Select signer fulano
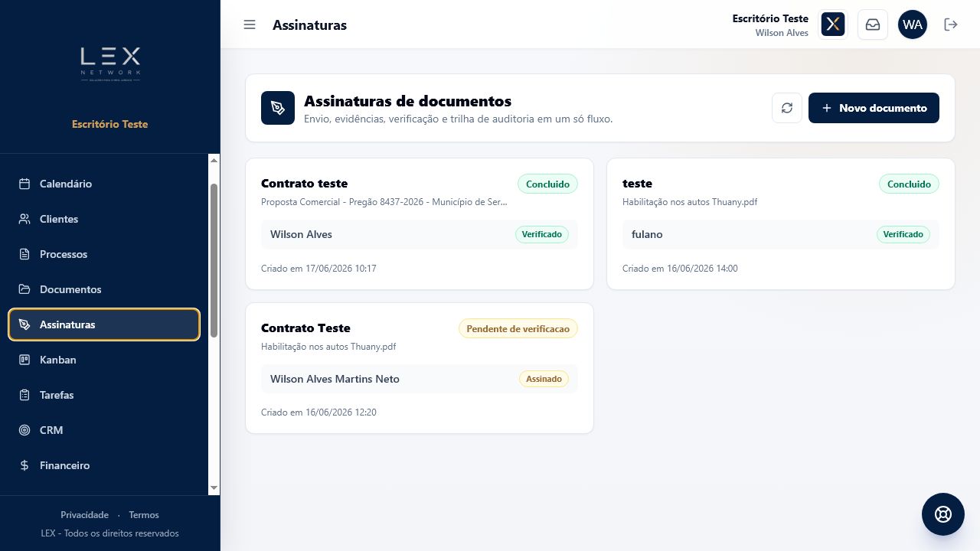980x551 pixels. point(647,234)
